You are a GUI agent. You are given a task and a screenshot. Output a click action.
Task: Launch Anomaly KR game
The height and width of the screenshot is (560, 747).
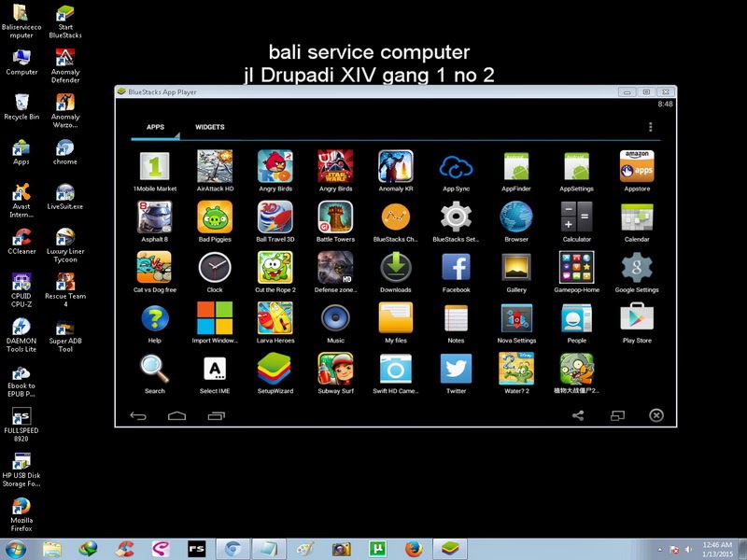pos(395,167)
